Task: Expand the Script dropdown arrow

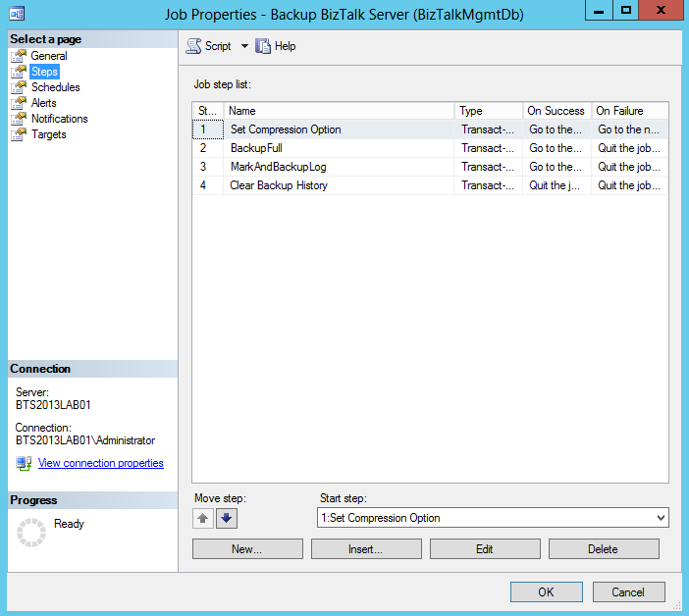Action: tap(244, 46)
